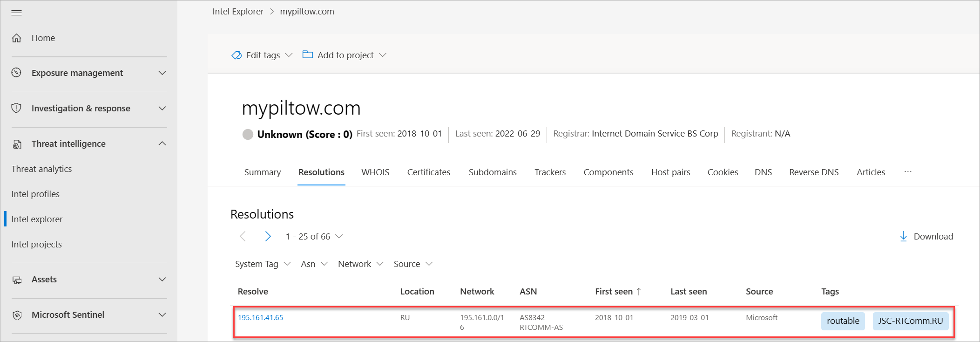Image resolution: width=980 pixels, height=342 pixels.
Task: Click the Home house icon
Action: pyautogui.click(x=17, y=38)
